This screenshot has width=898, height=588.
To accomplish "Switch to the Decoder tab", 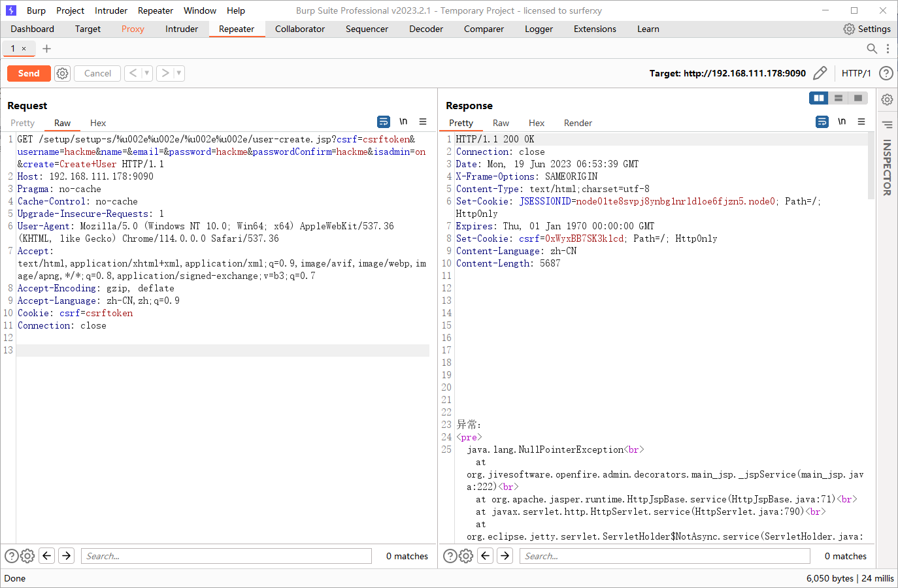I will pos(426,29).
